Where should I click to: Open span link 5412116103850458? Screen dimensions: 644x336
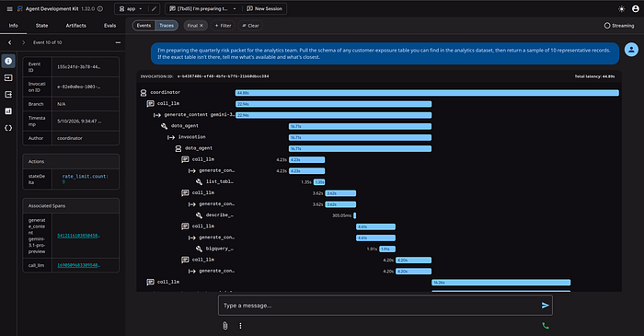(x=78, y=236)
